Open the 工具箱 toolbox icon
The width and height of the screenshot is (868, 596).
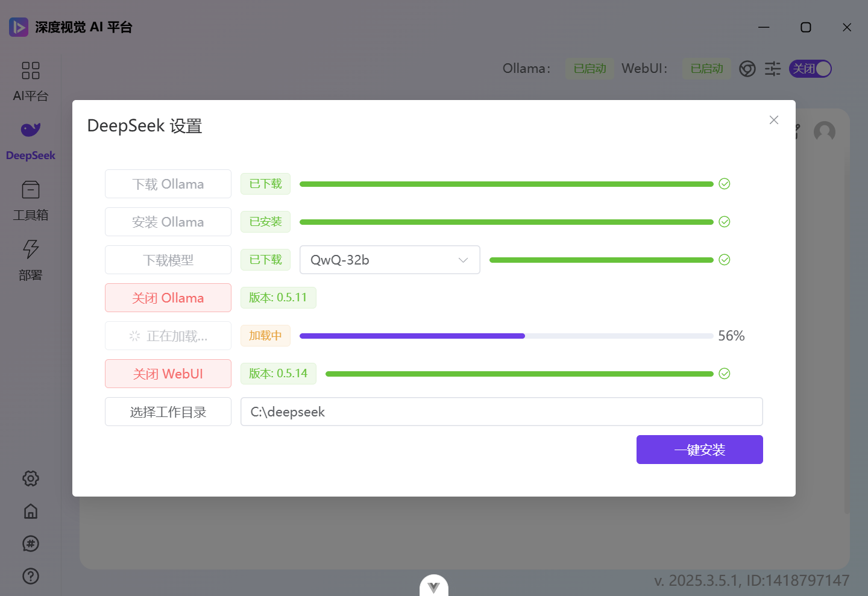pyautogui.click(x=31, y=190)
